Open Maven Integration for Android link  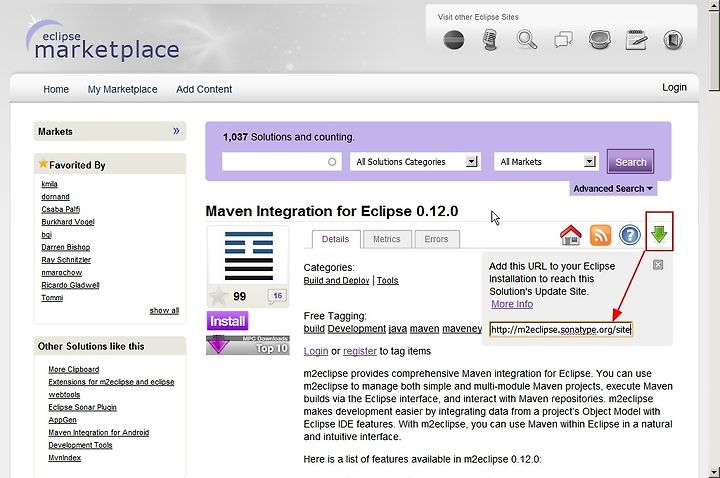[x=99, y=433]
